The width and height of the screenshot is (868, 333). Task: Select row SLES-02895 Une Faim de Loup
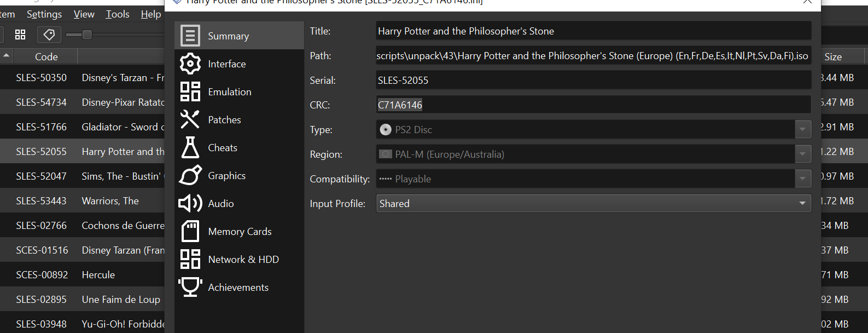[82, 300]
